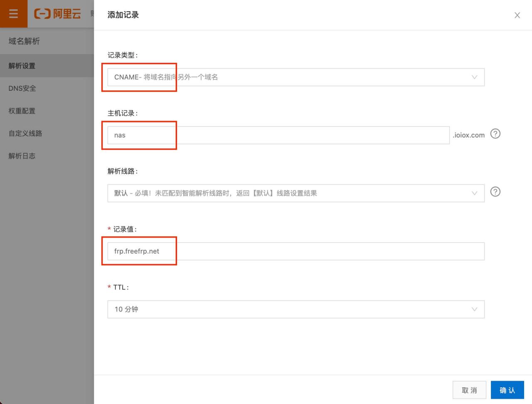Click the 主机记录 input containing nas
Image resolution: width=532 pixels, height=404 pixels.
(x=278, y=135)
